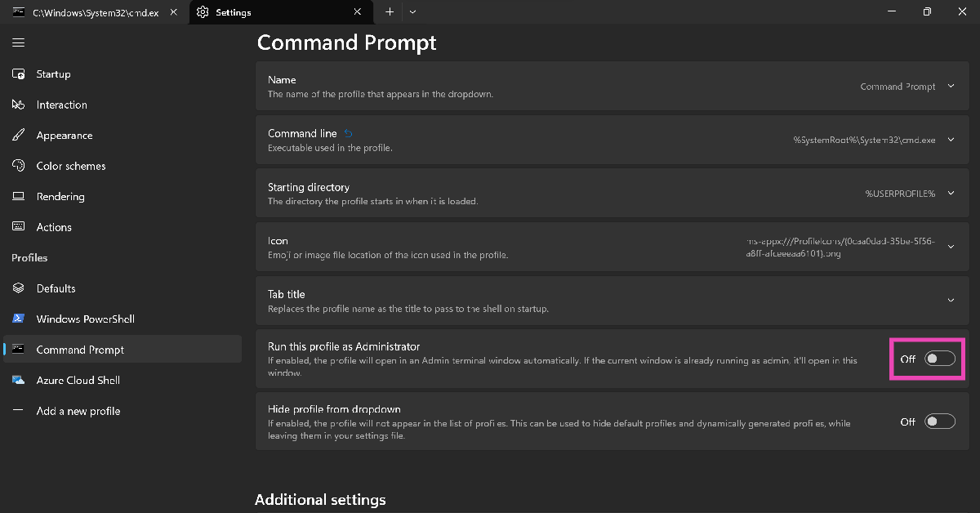Reset the Command line setting
980x513 pixels.
[349, 133]
